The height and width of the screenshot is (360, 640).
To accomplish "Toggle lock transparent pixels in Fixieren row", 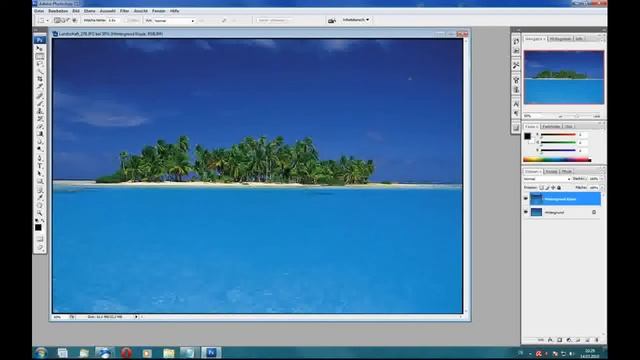I will 541,187.
